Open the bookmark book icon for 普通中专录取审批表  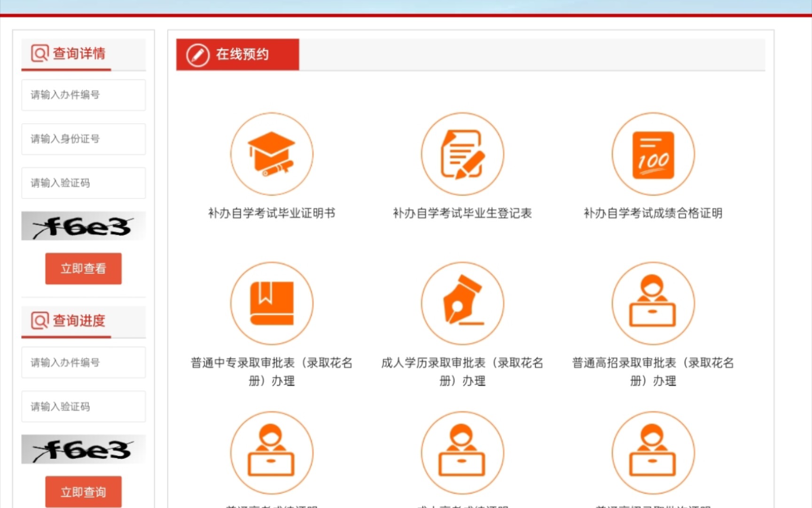point(272,303)
